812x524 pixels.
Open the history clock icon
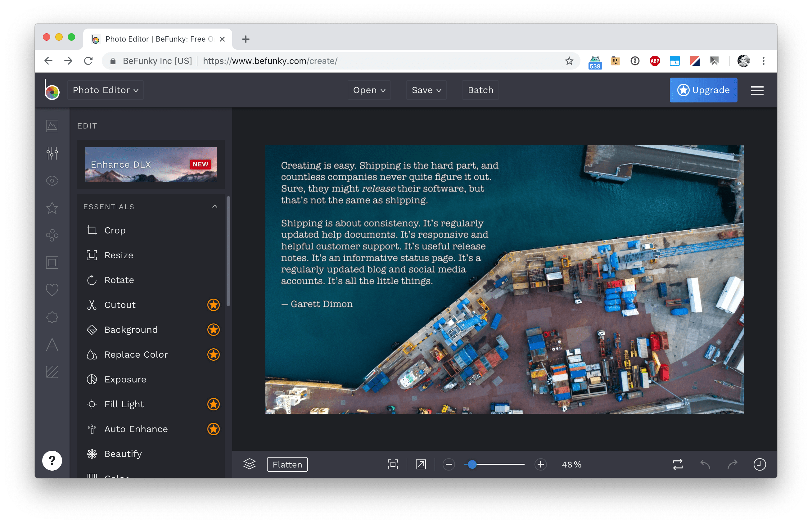[x=759, y=464]
